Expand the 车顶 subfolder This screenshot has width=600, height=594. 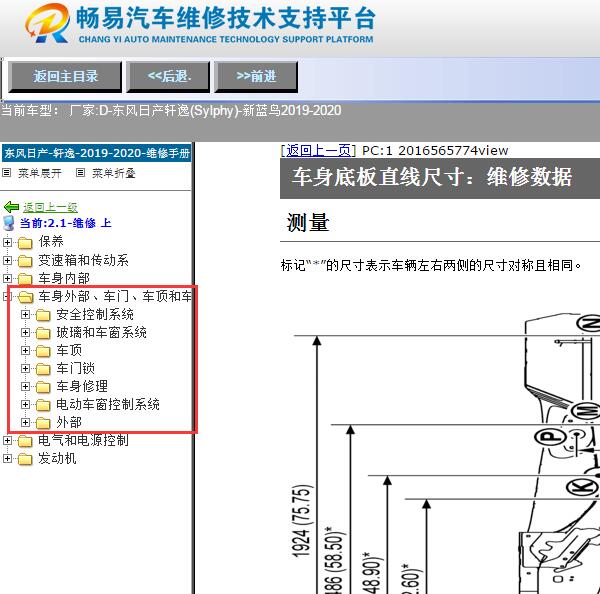click(x=25, y=350)
